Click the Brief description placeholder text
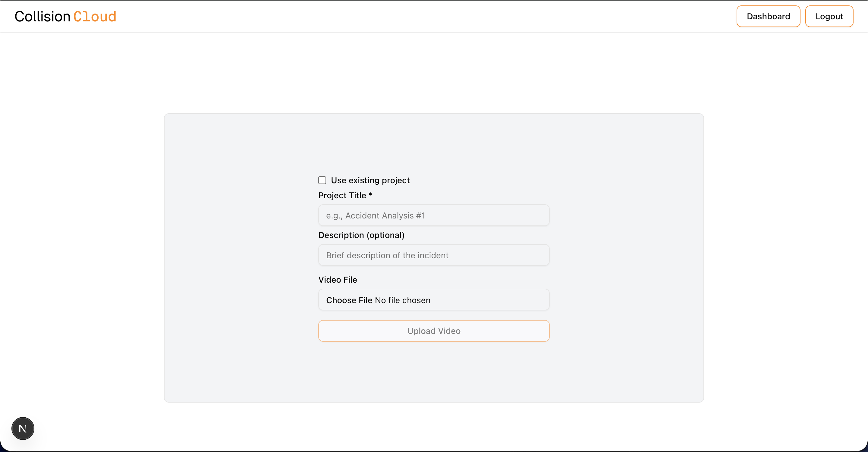The width and height of the screenshot is (868, 452). tap(387, 255)
